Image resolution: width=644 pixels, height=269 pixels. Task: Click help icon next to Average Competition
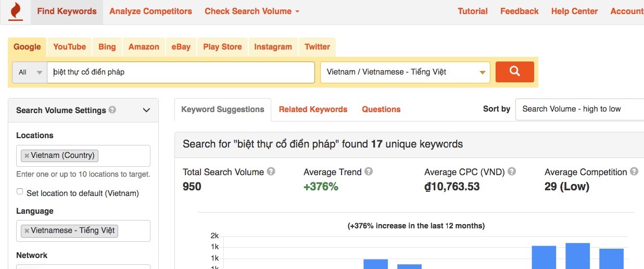click(x=634, y=172)
